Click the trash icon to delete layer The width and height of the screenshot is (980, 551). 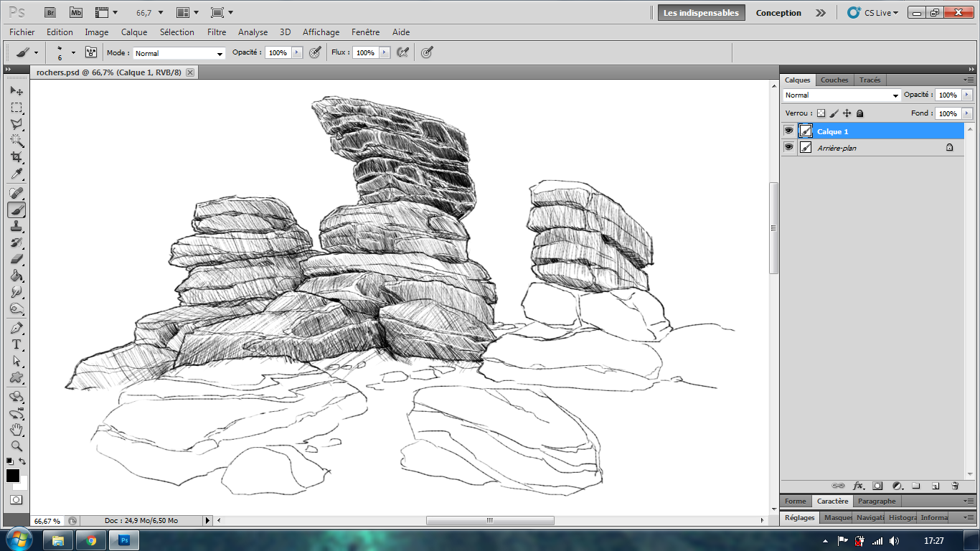tap(955, 486)
